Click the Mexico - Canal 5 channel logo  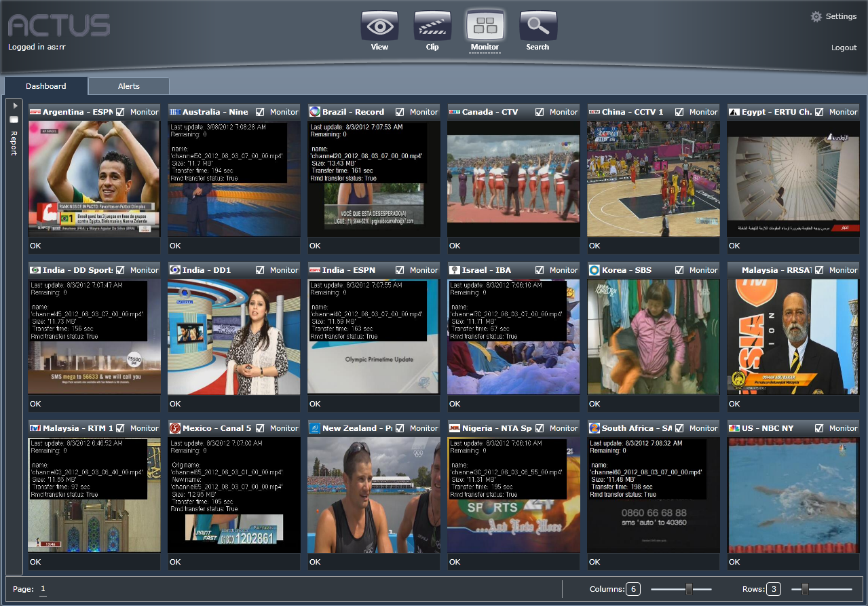click(175, 428)
